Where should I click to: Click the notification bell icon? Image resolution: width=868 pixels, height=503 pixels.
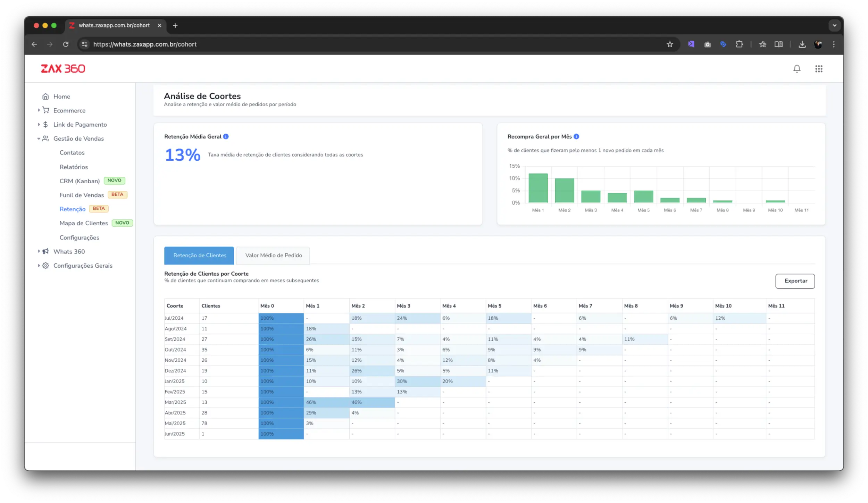(797, 69)
